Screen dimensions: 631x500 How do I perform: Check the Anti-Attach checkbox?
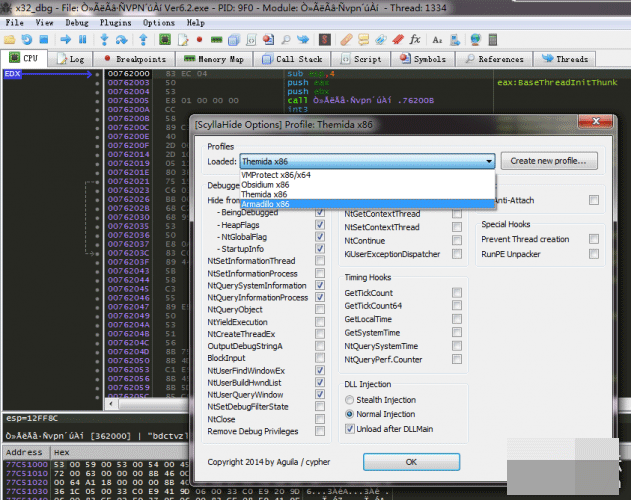click(594, 200)
